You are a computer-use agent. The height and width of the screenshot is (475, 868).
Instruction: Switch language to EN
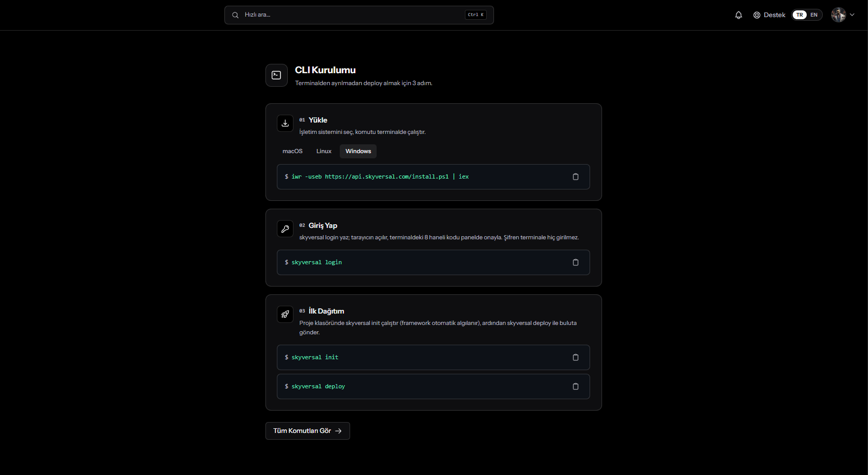pos(814,15)
